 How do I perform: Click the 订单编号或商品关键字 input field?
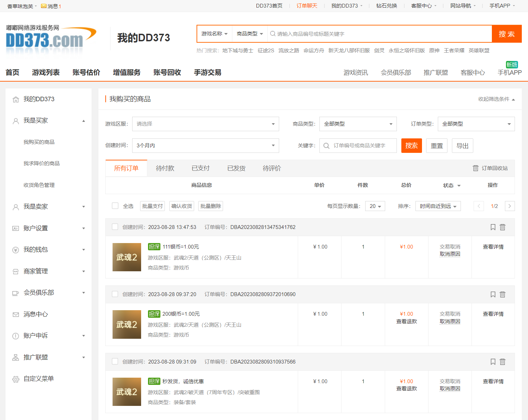coord(358,146)
